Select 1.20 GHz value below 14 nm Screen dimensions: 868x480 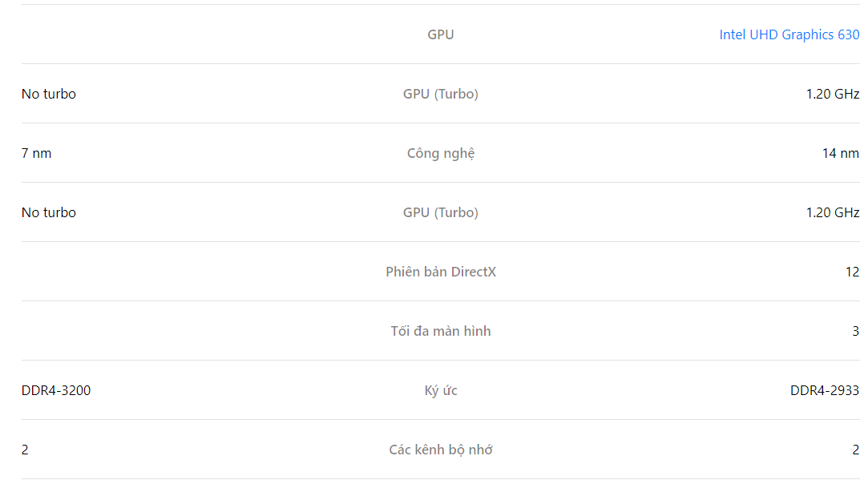click(x=833, y=212)
